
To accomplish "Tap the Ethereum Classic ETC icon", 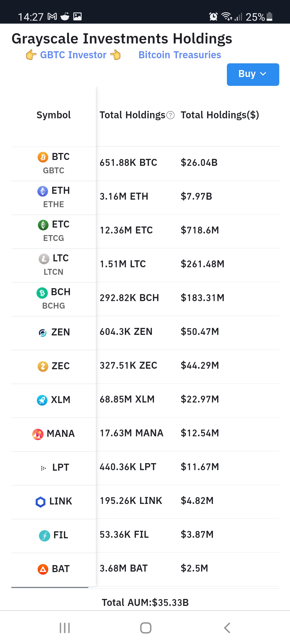I will (x=43, y=225).
